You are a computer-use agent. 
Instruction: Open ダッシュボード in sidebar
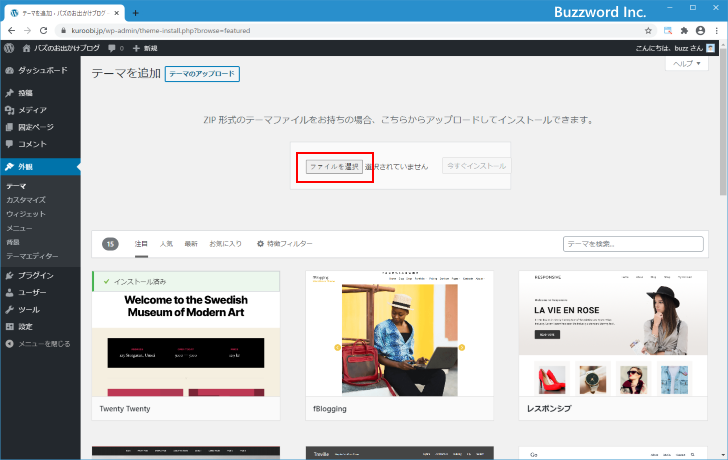coord(40,70)
